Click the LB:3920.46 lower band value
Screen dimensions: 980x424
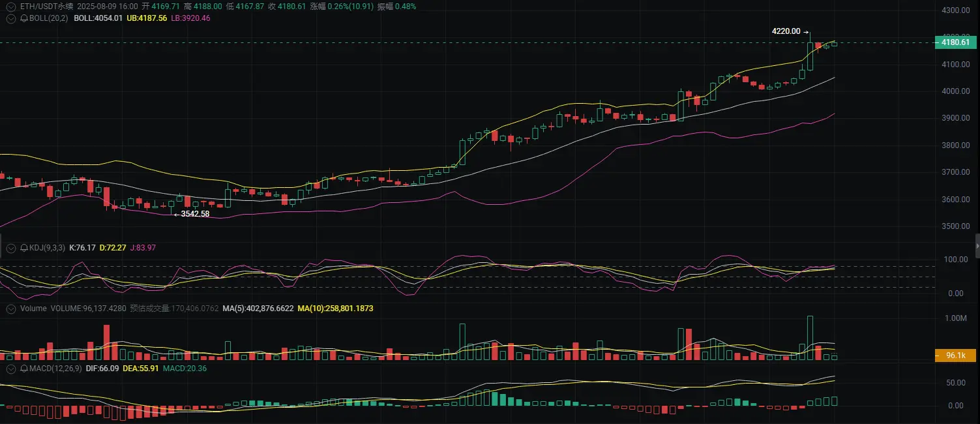coord(190,18)
